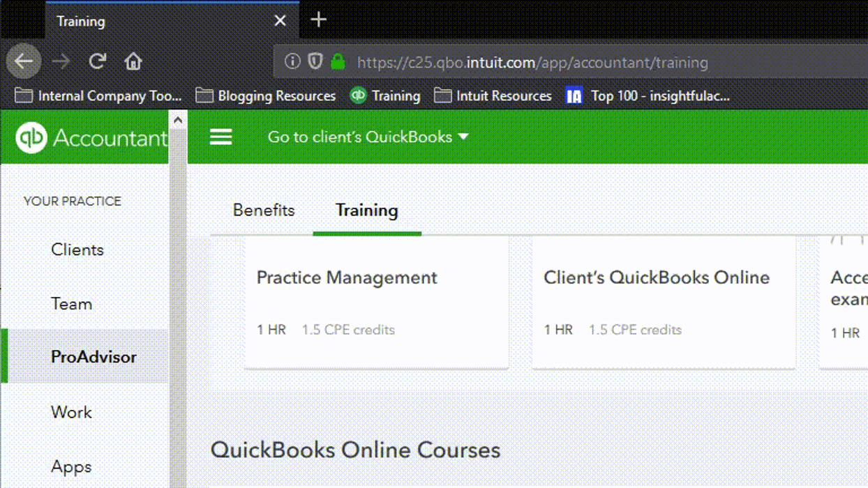Select the Training browser tab title
The image size is (868, 488).
click(x=81, y=21)
